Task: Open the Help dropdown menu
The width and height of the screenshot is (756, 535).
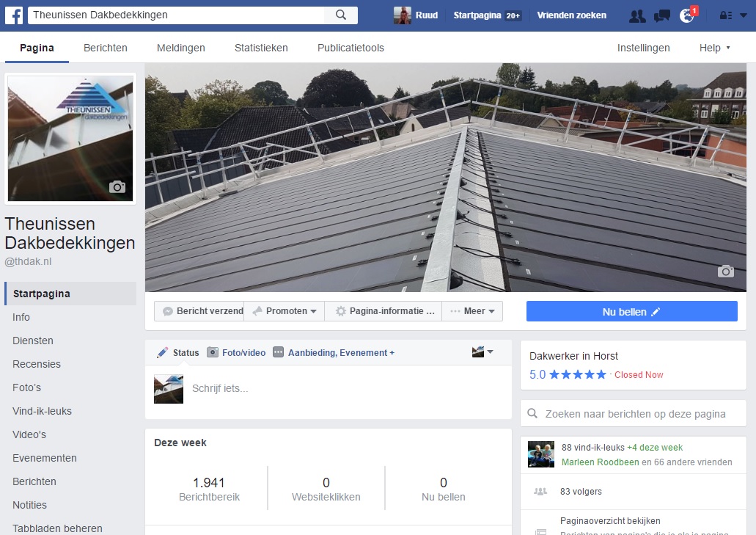Action: click(715, 48)
